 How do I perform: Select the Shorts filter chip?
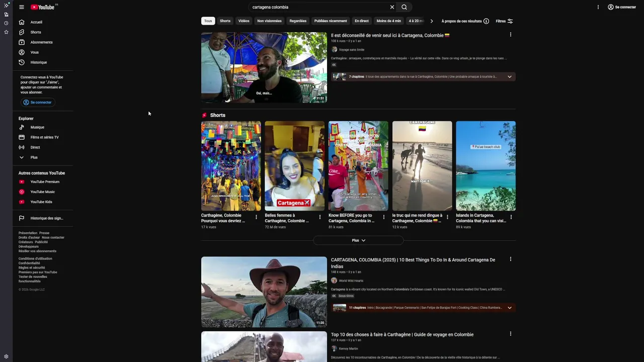click(x=225, y=21)
